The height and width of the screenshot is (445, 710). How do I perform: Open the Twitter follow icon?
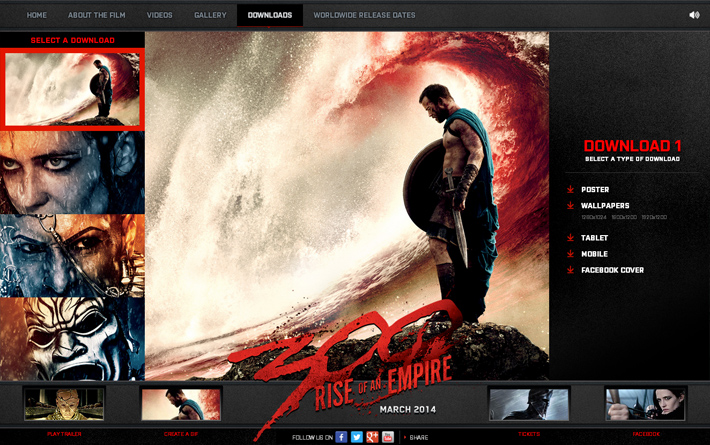tap(357, 437)
